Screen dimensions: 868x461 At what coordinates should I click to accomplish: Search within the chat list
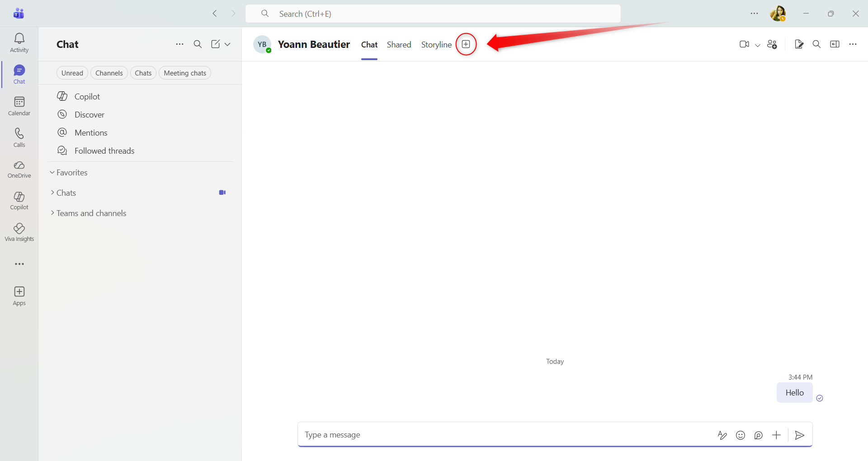click(x=198, y=44)
